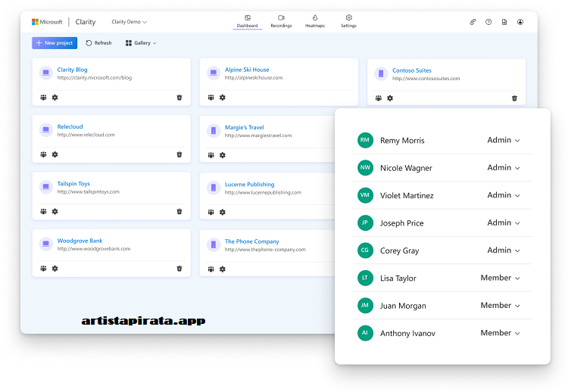
Task: Open the Contoso Suites project link
Action: [x=412, y=70]
